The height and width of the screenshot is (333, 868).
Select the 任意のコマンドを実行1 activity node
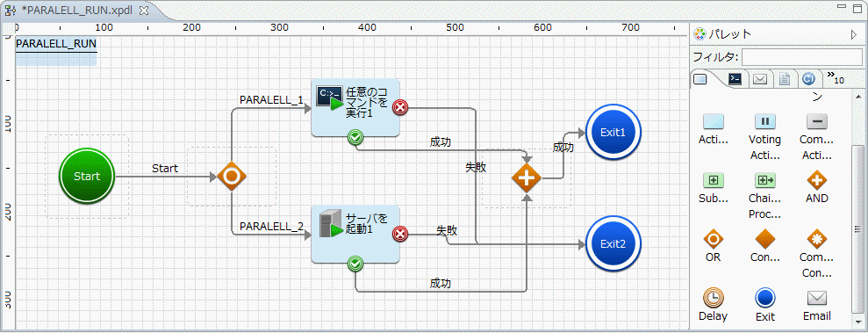pyautogui.click(x=355, y=107)
